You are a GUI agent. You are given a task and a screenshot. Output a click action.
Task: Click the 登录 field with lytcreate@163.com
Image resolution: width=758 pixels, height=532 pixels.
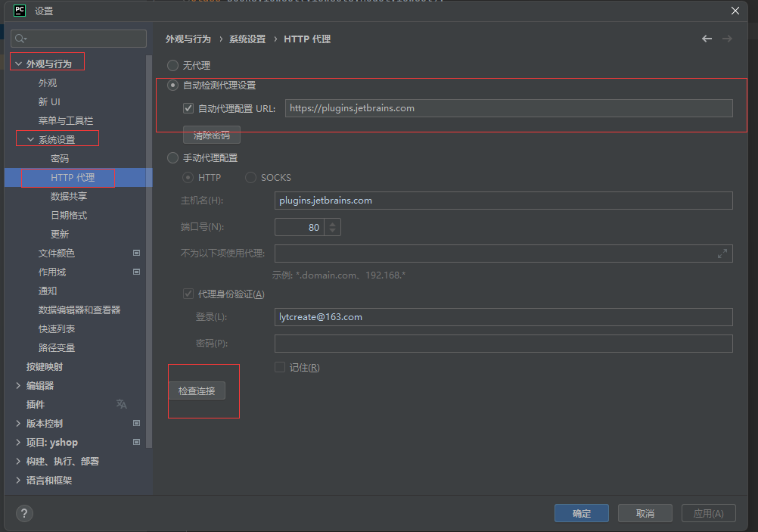click(503, 317)
